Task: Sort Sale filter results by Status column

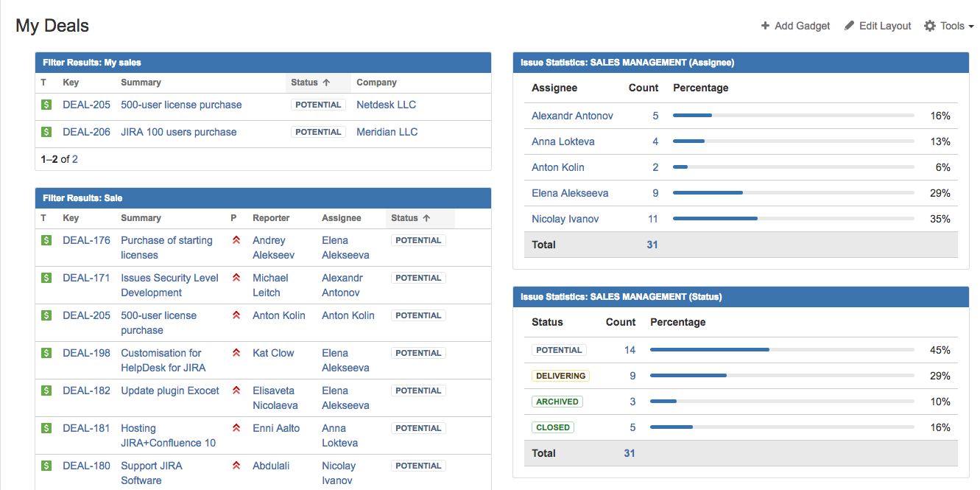Action: [410, 218]
